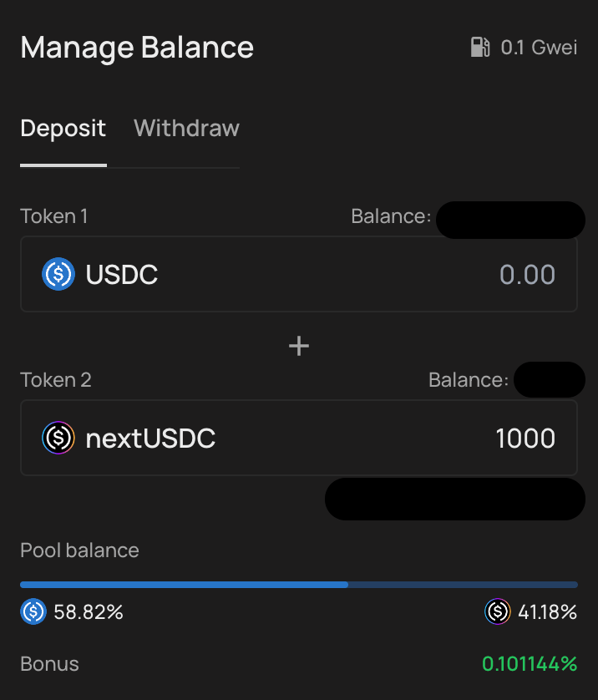The height and width of the screenshot is (700, 598).
Task: Click the plus icon between the token fields
Action: [x=299, y=346]
